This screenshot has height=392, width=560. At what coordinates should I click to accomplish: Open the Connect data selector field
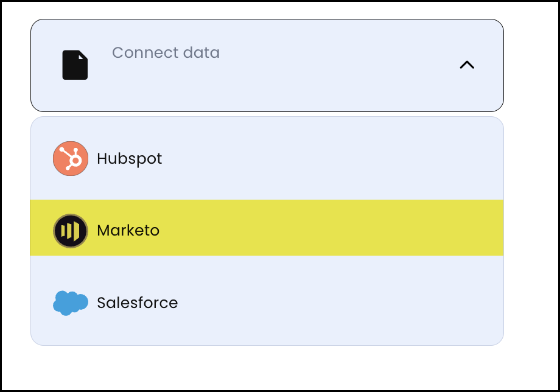tap(267, 65)
